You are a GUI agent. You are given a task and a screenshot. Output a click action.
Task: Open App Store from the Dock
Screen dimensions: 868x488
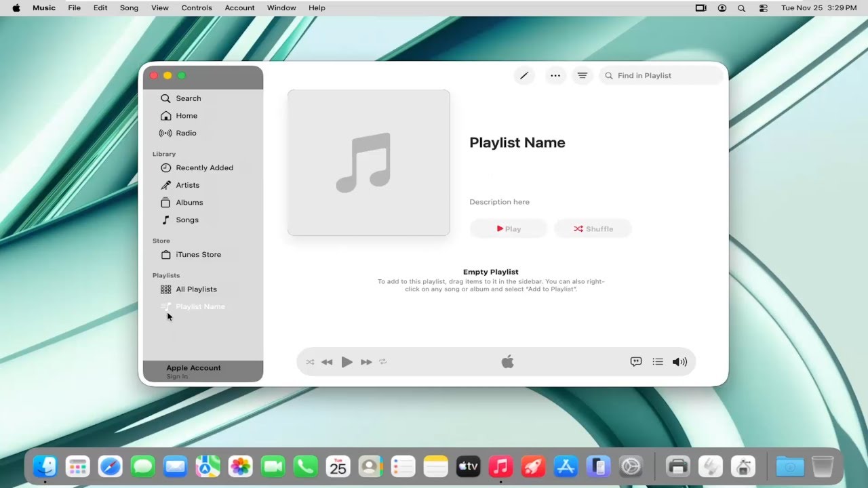point(566,466)
